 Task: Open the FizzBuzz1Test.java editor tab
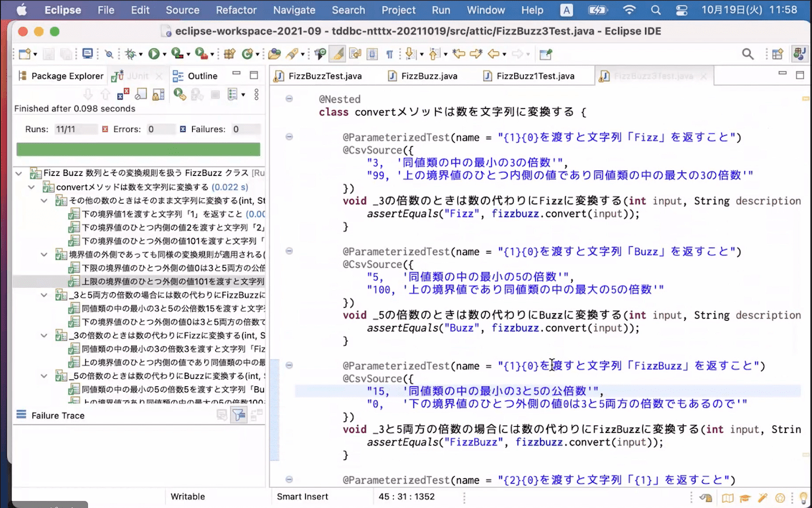(x=528, y=76)
